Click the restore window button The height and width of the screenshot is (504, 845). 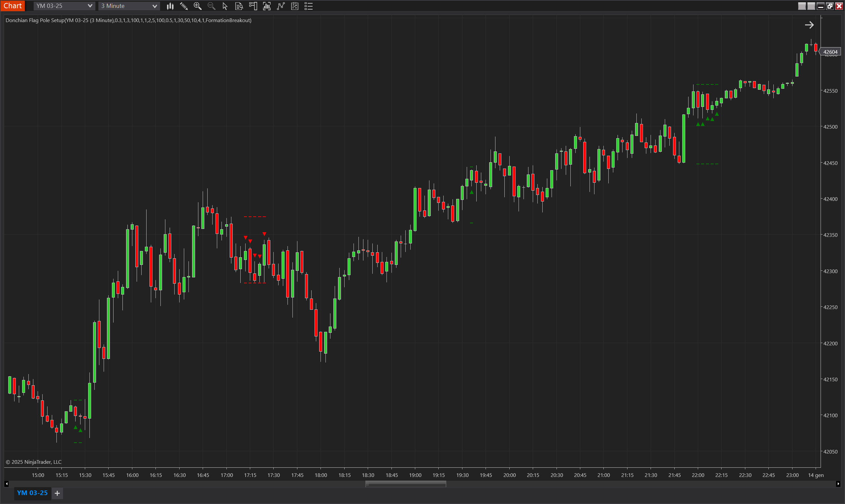point(830,6)
